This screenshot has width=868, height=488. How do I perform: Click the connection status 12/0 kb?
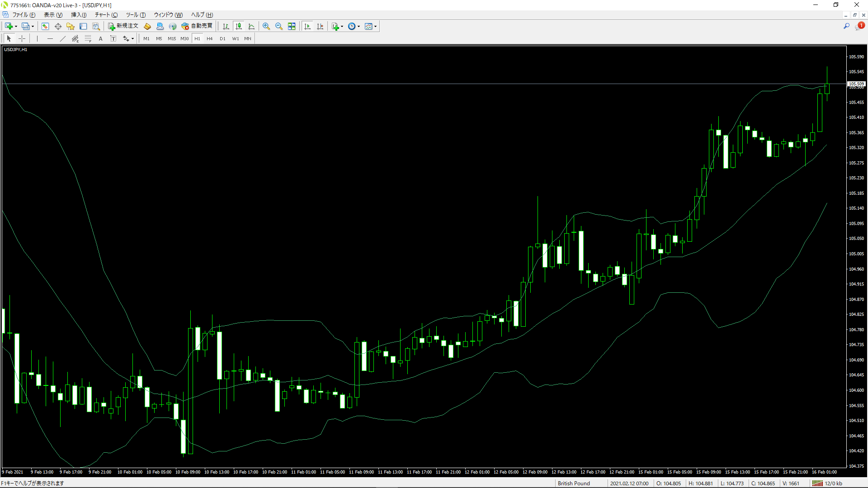(828, 483)
